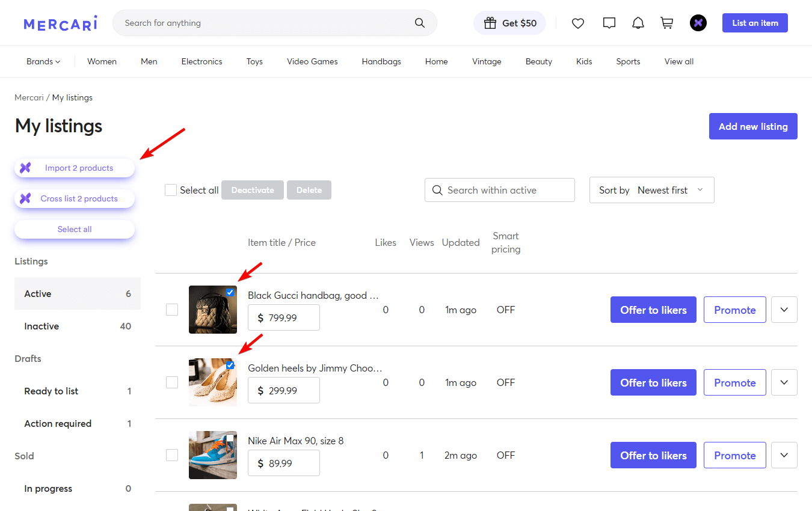Click the Mercari logo

click(61, 23)
